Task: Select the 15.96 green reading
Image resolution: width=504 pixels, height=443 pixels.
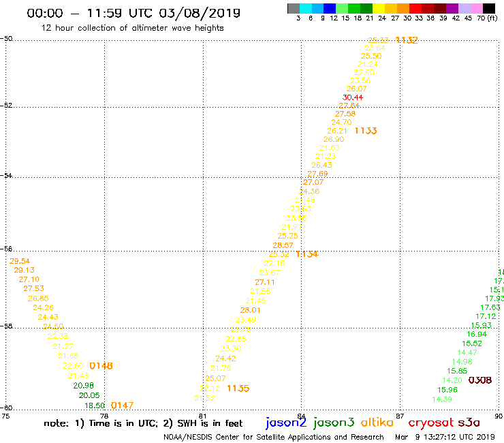Action: (447, 390)
